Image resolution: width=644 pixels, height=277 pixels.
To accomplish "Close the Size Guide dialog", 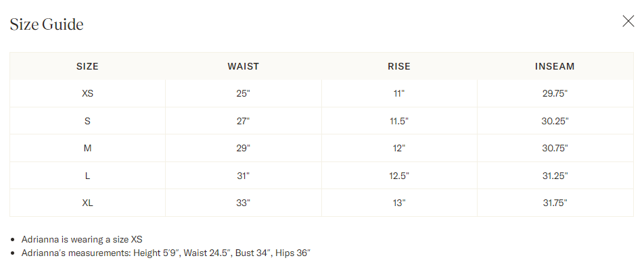I will [x=628, y=21].
